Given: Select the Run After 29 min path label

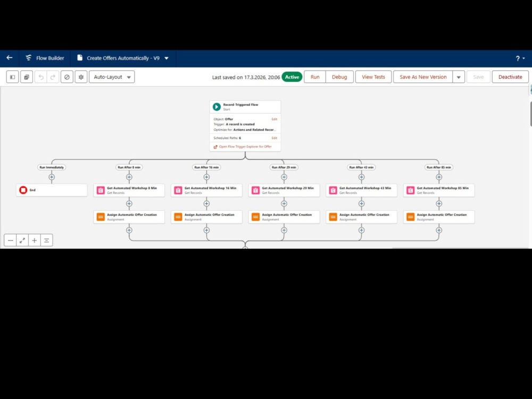Looking at the screenshot, I should (284, 167).
